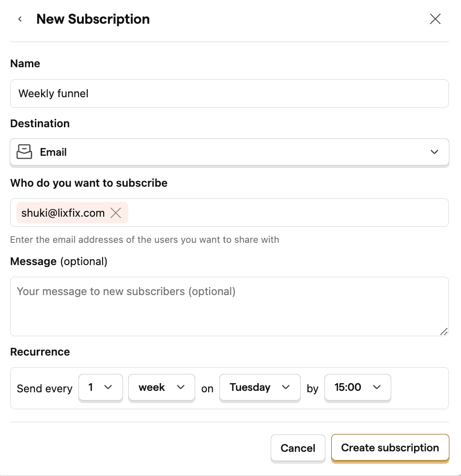The image size is (461, 476).
Task: Click Create subscription button
Action: point(390,448)
